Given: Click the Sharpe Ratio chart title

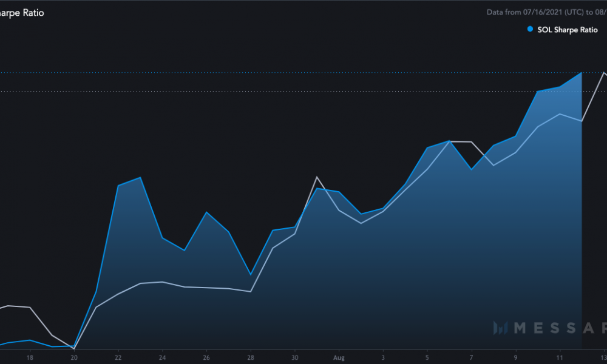Looking at the screenshot, I should (x=22, y=13).
